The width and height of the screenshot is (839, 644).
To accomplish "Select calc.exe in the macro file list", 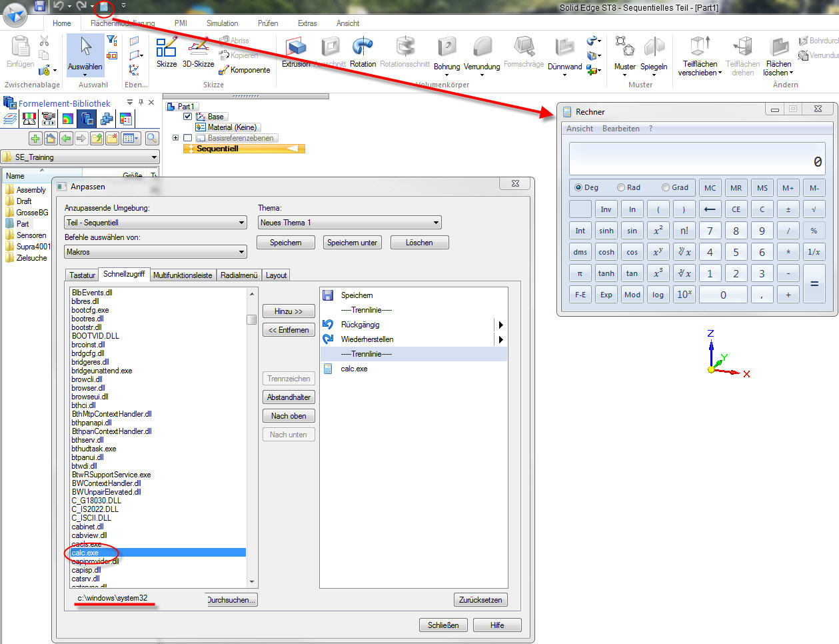I will coord(158,553).
